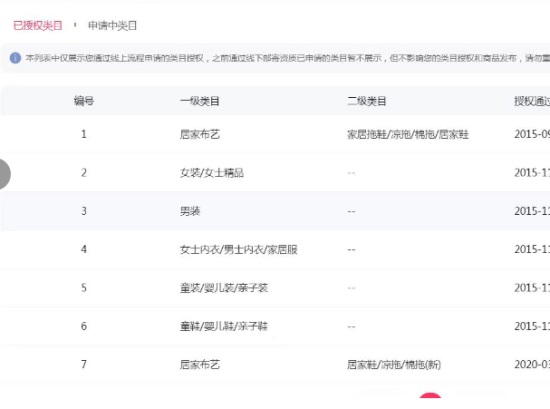
Task: Select row 1 居家布艺 category
Action: point(200,134)
